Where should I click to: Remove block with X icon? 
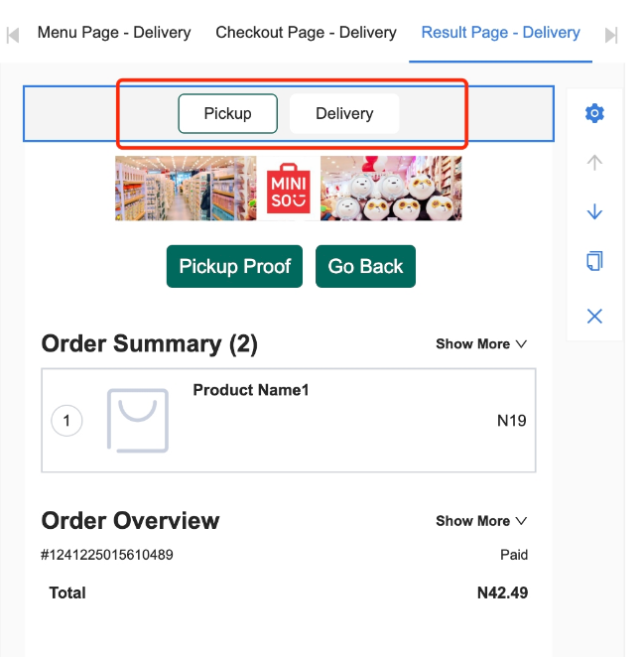pos(594,316)
